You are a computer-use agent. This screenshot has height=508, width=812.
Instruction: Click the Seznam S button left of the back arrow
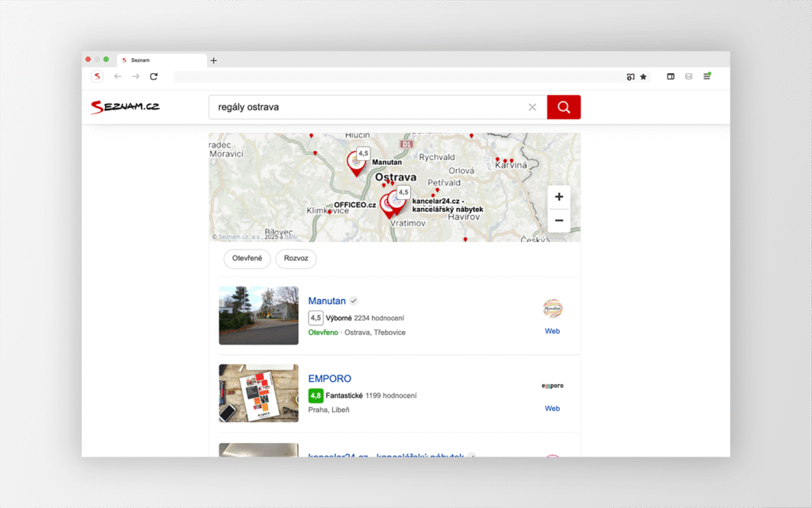pyautogui.click(x=97, y=77)
